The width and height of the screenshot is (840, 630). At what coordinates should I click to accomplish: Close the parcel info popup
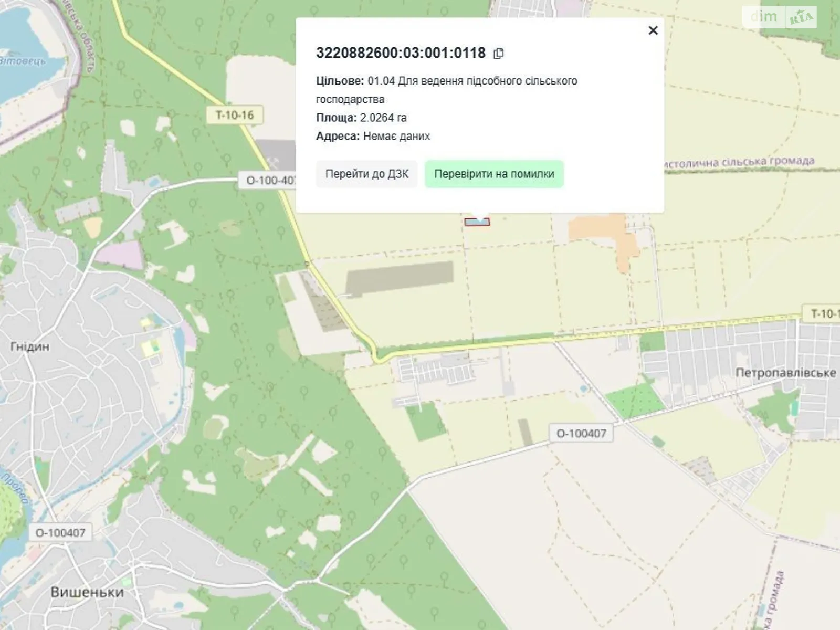(653, 30)
